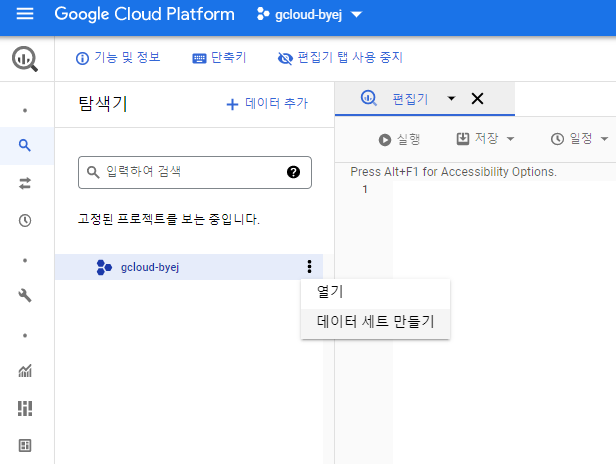Viewport: 616px width, 464px height.
Task: Open the 일정 schedule dropdown
Action: (580, 139)
